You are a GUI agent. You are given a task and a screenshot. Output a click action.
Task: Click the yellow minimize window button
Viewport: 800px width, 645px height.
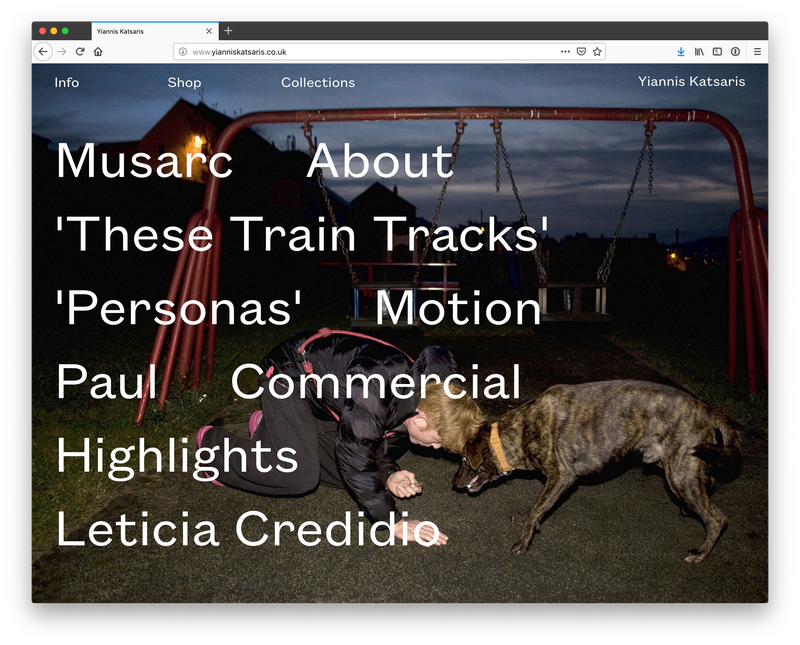[x=54, y=31]
